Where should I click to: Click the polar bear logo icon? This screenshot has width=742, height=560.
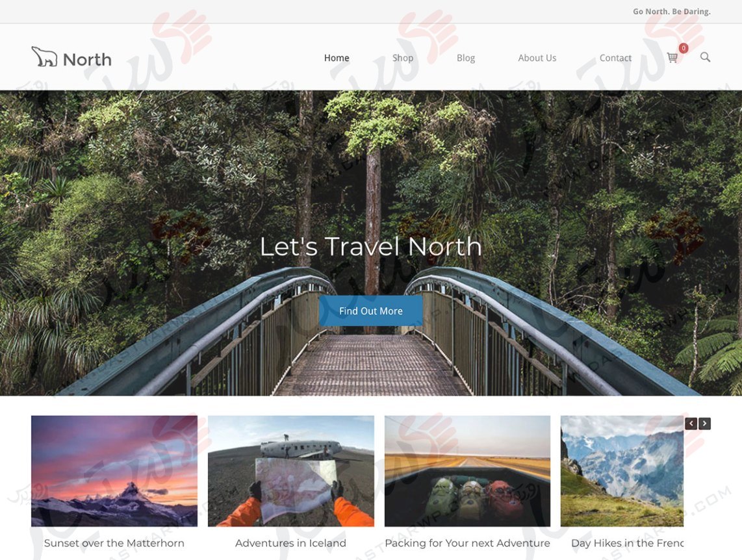[44, 57]
